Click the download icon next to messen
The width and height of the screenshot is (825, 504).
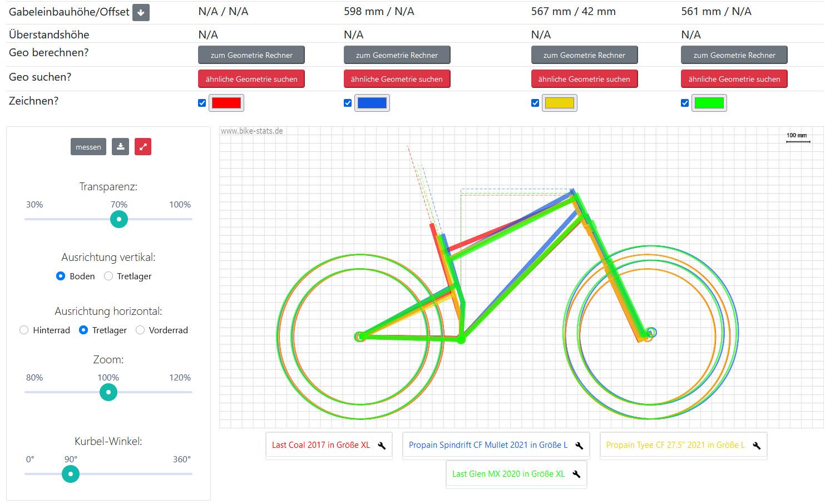tap(120, 147)
